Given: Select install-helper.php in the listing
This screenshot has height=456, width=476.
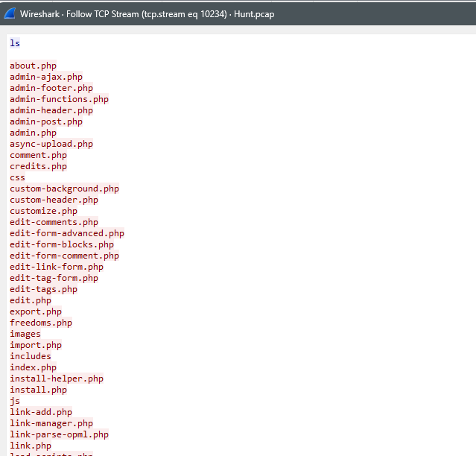Looking at the screenshot, I should tap(57, 379).
